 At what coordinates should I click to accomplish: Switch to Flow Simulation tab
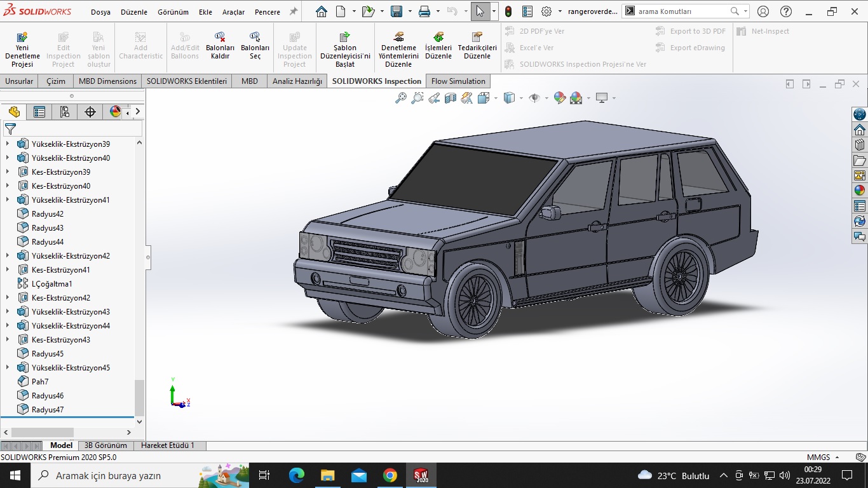pyautogui.click(x=458, y=81)
